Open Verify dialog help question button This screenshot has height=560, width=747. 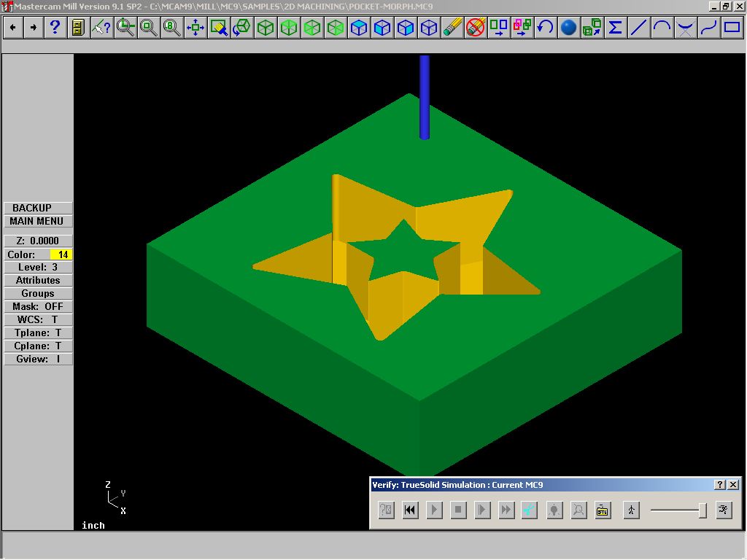pyautogui.click(x=720, y=485)
